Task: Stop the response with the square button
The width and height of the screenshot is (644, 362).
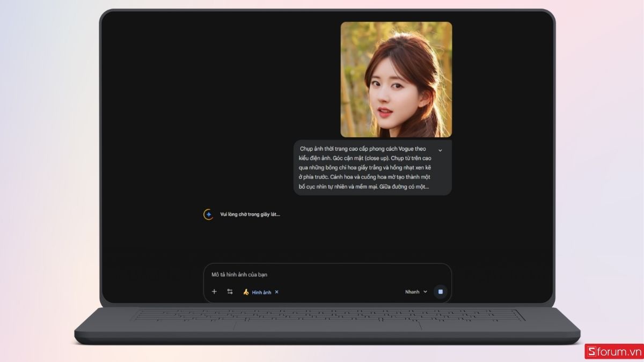Action: click(x=440, y=292)
